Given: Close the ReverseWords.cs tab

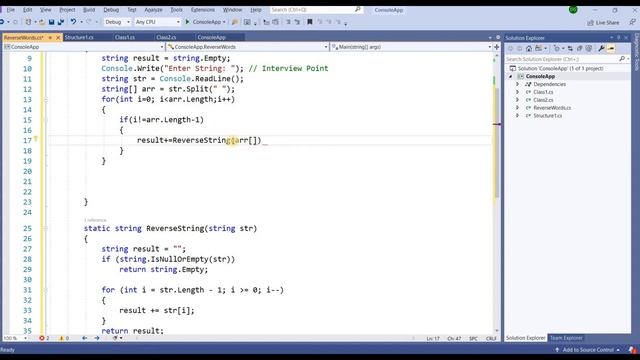Looking at the screenshot, I should 58,38.
